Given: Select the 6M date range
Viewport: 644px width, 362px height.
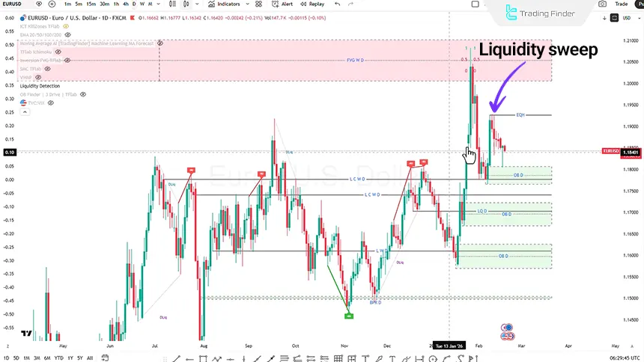Looking at the screenshot, I should point(47,358).
